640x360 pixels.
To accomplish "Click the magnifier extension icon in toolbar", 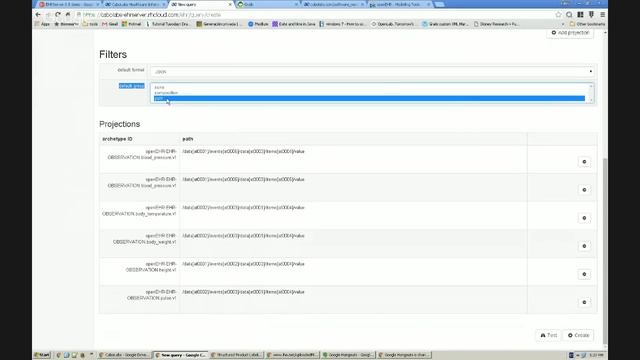I will click(x=569, y=15).
